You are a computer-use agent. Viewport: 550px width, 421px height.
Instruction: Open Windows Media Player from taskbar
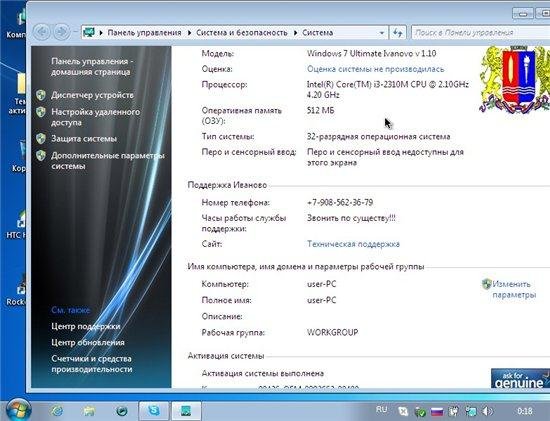point(121,410)
